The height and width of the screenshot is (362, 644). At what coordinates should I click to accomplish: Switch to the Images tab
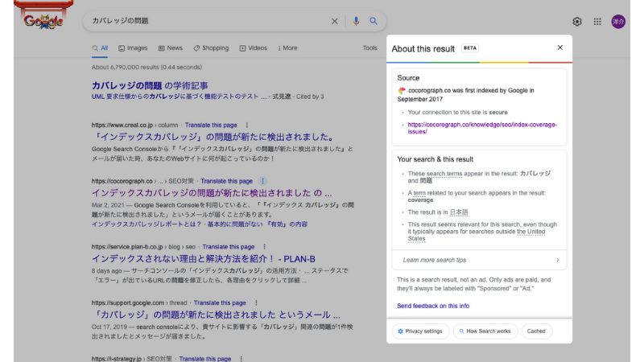[133, 48]
